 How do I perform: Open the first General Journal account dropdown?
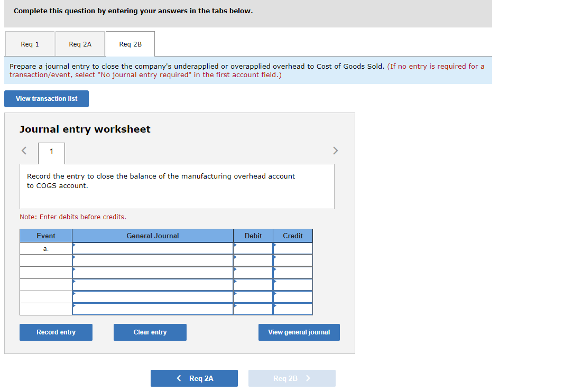pos(153,248)
